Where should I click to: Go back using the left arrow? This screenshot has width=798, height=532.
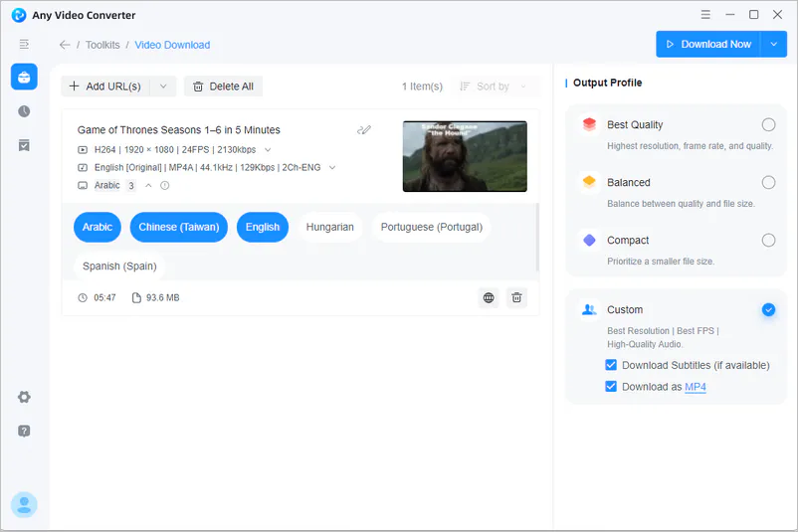pos(65,45)
